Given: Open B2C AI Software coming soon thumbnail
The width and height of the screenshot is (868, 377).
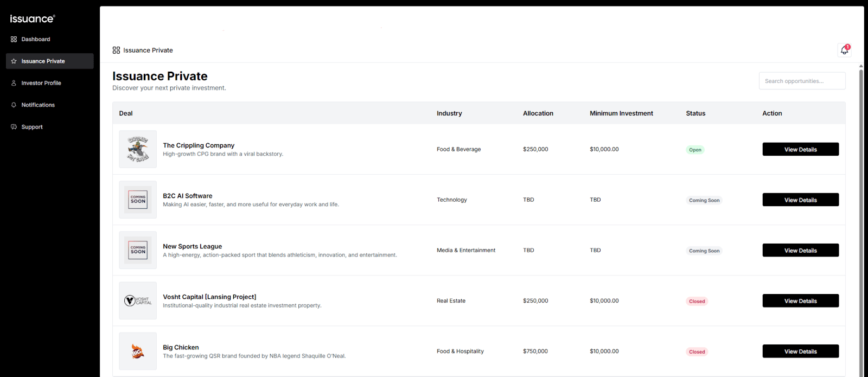Looking at the screenshot, I should pyautogui.click(x=138, y=200).
